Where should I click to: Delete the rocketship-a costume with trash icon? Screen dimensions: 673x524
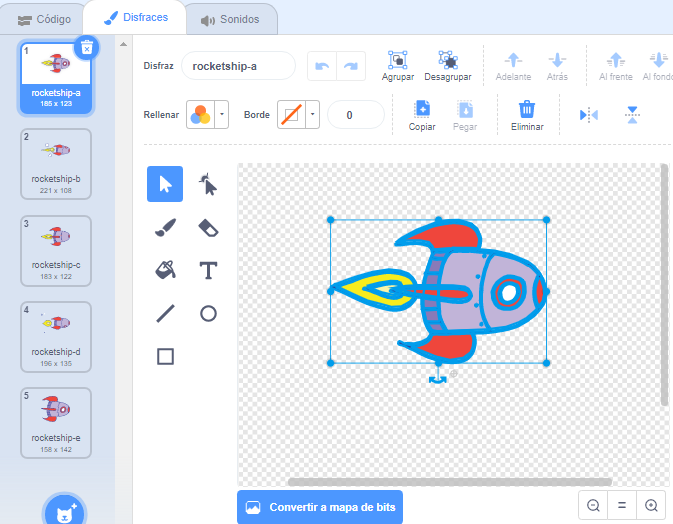pos(87,48)
